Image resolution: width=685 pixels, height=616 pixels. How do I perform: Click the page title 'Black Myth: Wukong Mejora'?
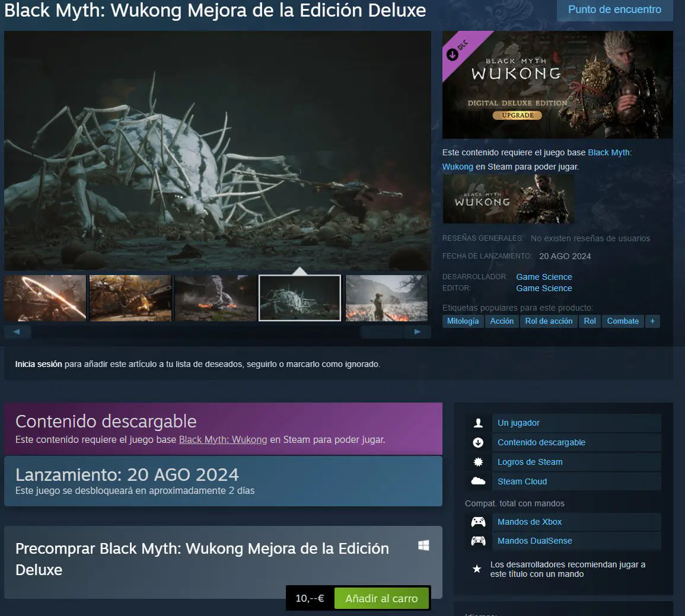(215, 11)
